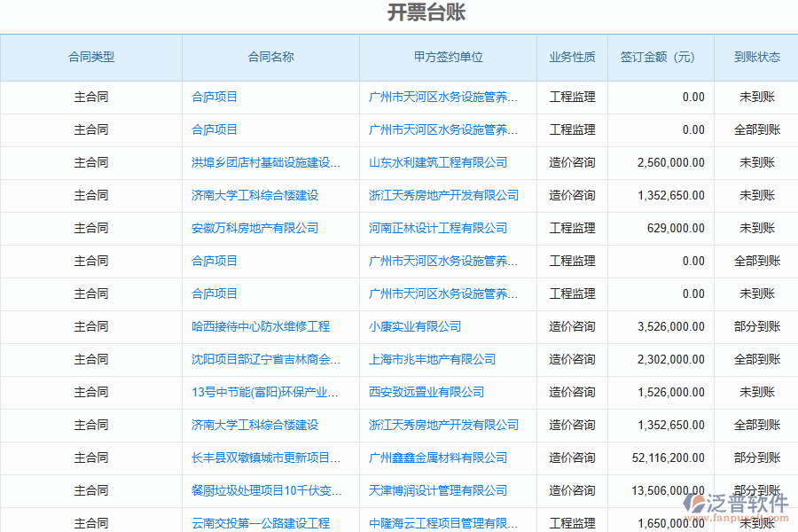This screenshot has width=798, height=532.
Task: Click the 到账状态 column header
Action: [757, 57]
